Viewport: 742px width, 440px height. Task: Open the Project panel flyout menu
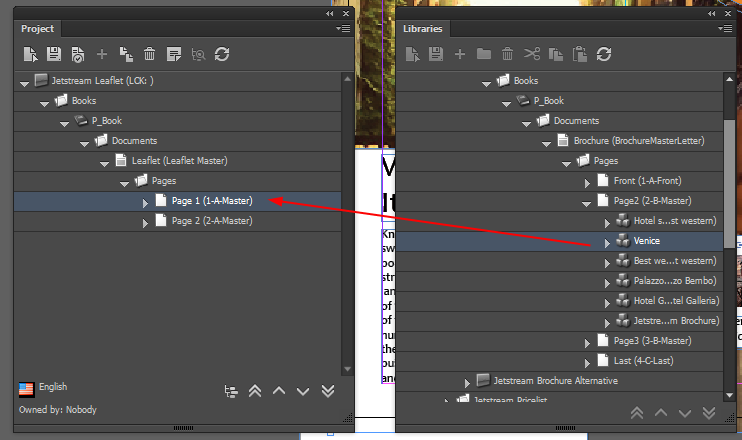(x=343, y=29)
